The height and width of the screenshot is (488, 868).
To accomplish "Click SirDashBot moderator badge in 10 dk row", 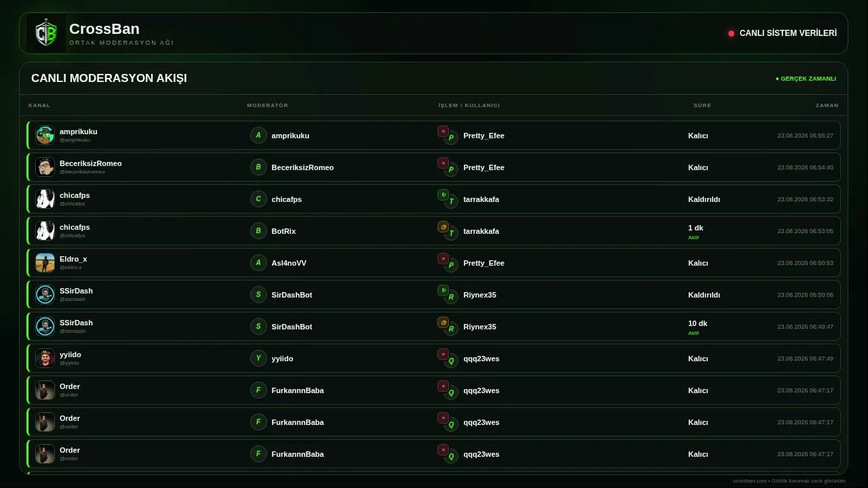I will point(258,326).
